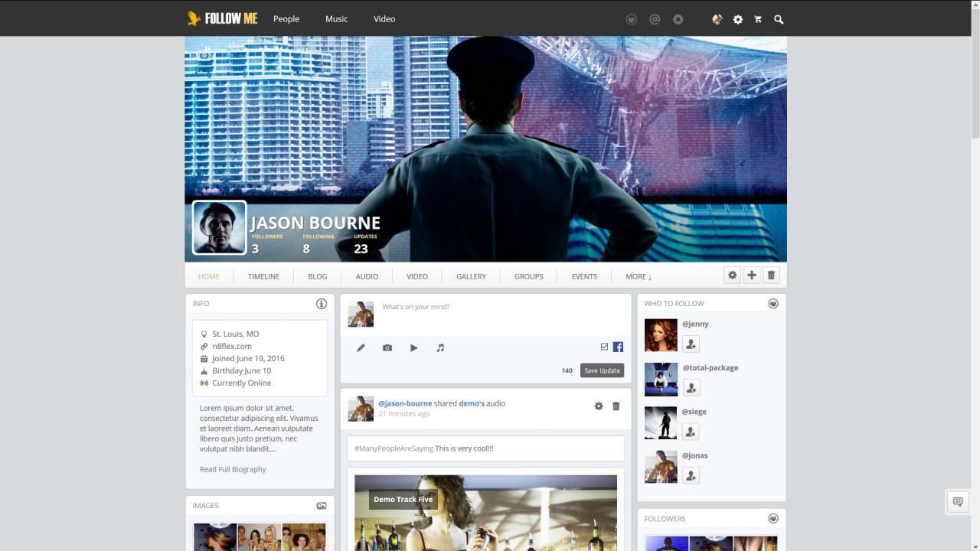Switch to the HOME profile tab
This screenshot has height=551, width=980.
[209, 276]
